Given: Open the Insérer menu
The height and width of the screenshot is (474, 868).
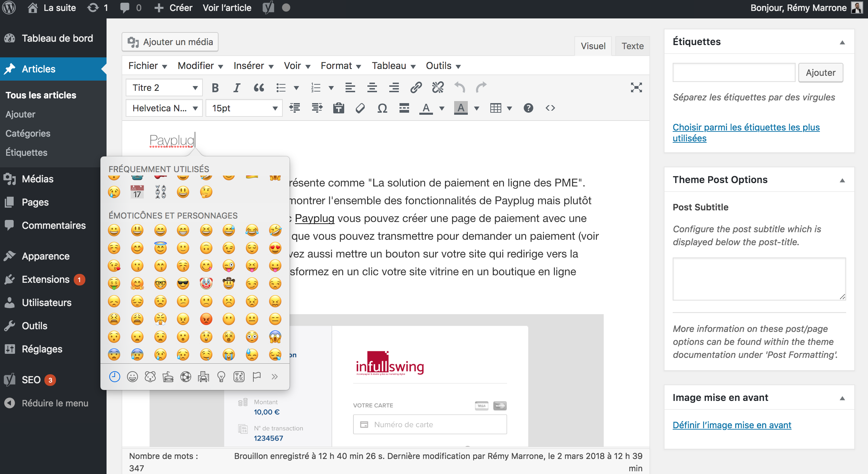Looking at the screenshot, I should tap(253, 66).
